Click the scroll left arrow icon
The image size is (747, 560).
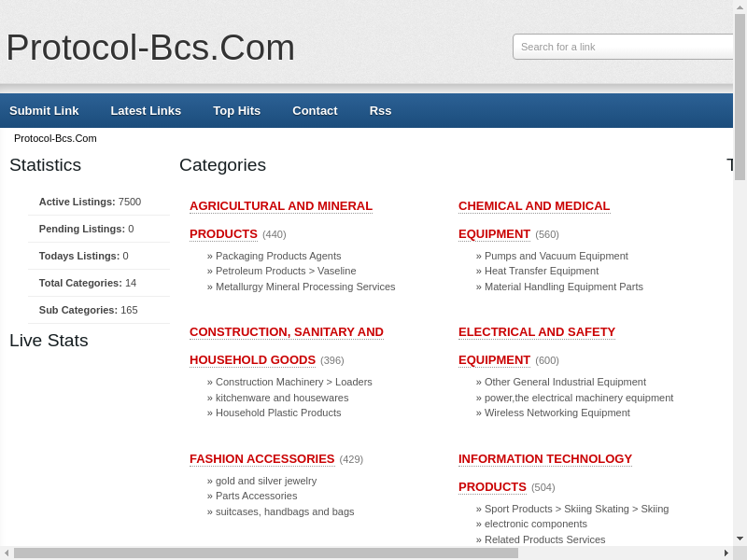tap(7, 553)
